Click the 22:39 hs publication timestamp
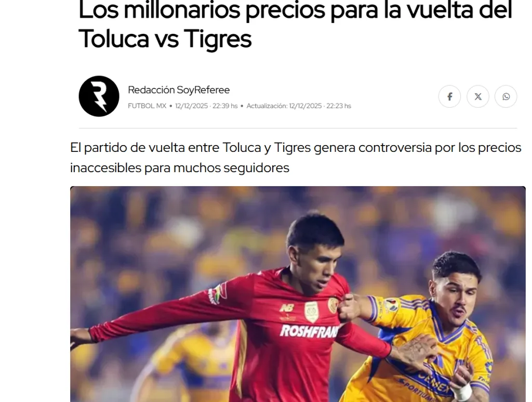Image resolution: width=532 pixels, height=402 pixels. 206,106
